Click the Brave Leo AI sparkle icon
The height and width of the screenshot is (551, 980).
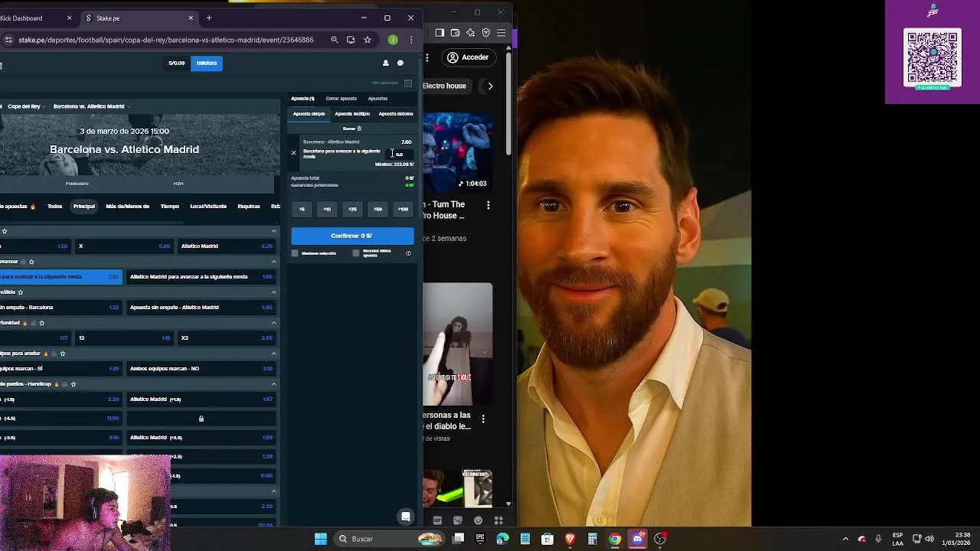(470, 33)
